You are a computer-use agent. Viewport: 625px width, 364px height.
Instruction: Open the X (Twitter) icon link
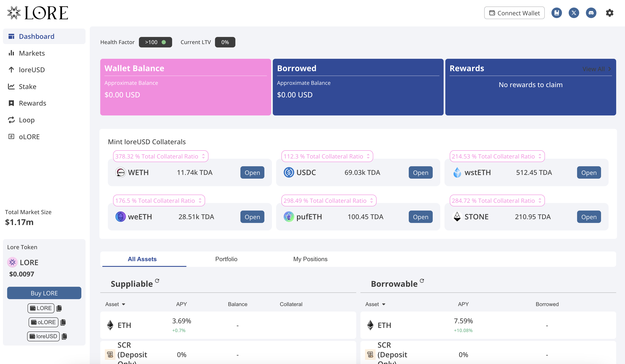pyautogui.click(x=574, y=13)
